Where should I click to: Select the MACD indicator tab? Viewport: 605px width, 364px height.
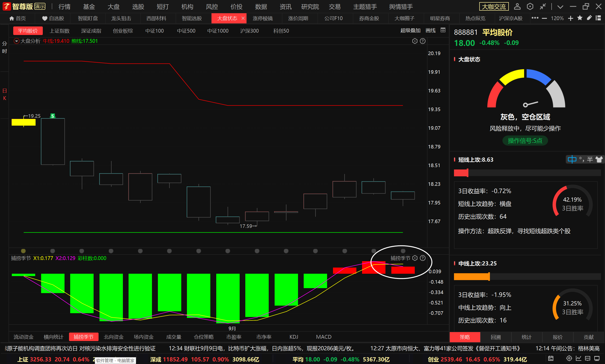coord(324,337)
